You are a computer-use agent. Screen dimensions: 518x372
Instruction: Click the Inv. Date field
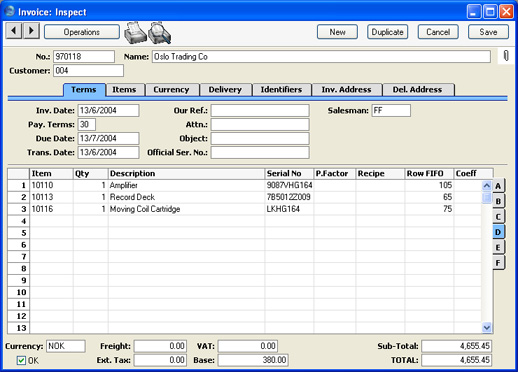(x=108, y=110)
